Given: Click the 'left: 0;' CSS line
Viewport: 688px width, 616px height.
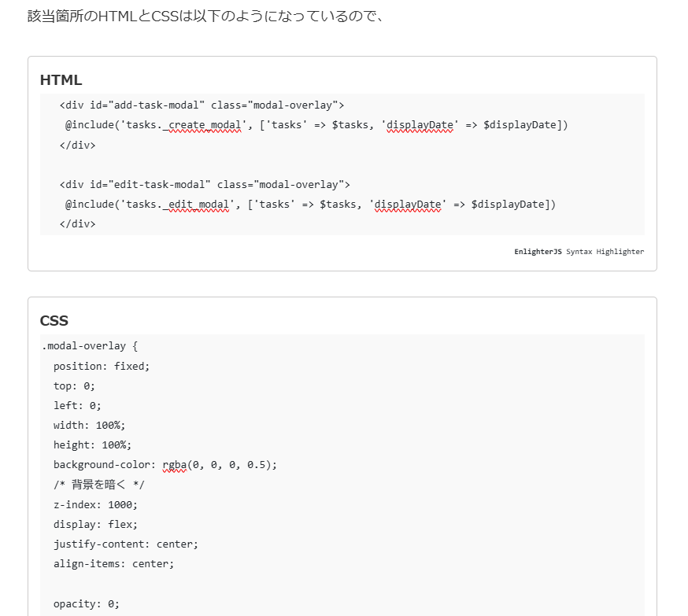Looking at the screenshot, I should click(77, 406).
